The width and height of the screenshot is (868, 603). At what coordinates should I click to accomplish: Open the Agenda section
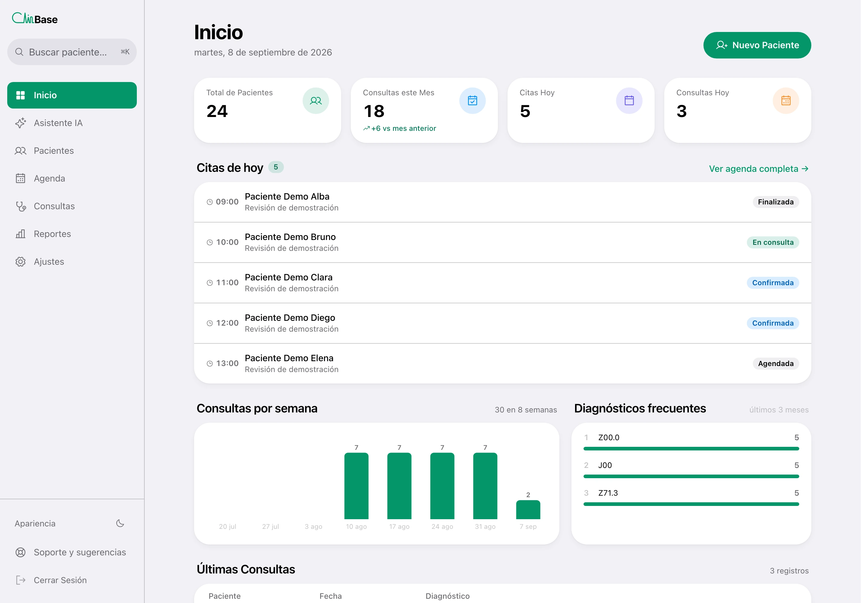(x=72, y=178)
